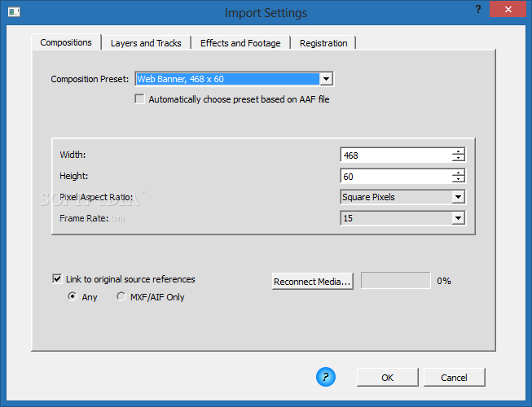Open the Composition Preset dropdown arrow
The image size is (532, 407).
click(326, 79)
